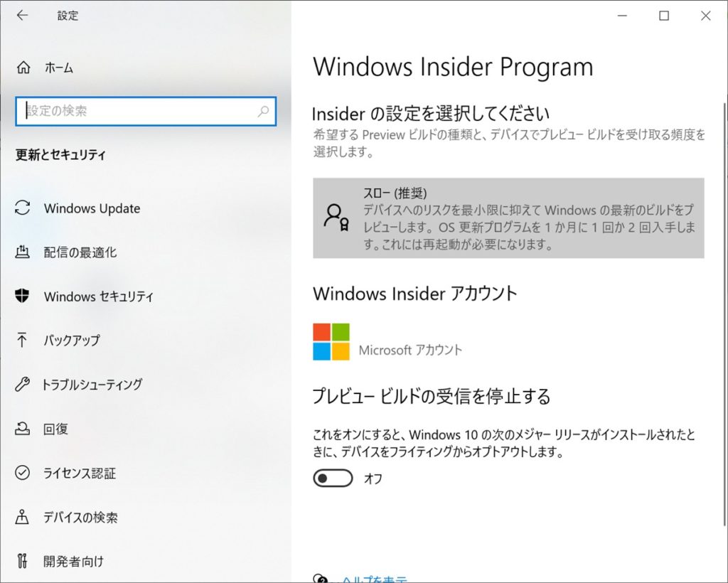Click the Insider user badge icon

click(336, 218)
